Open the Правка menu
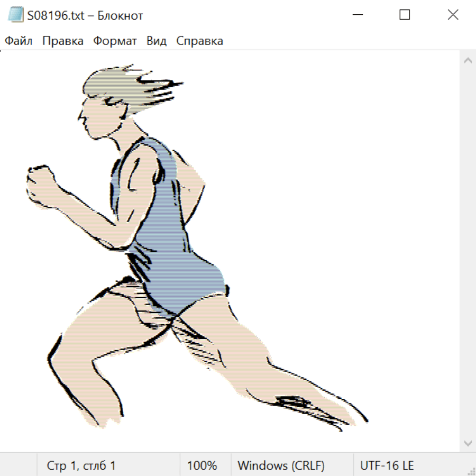The height and width of the screenshot is (476, 476). (63, 41)
